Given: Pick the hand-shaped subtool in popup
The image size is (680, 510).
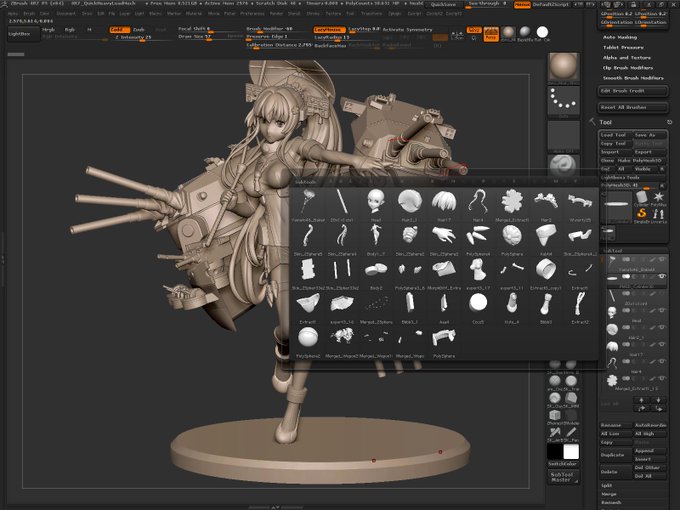Looking at the screenshot, I should click(444, 235).
